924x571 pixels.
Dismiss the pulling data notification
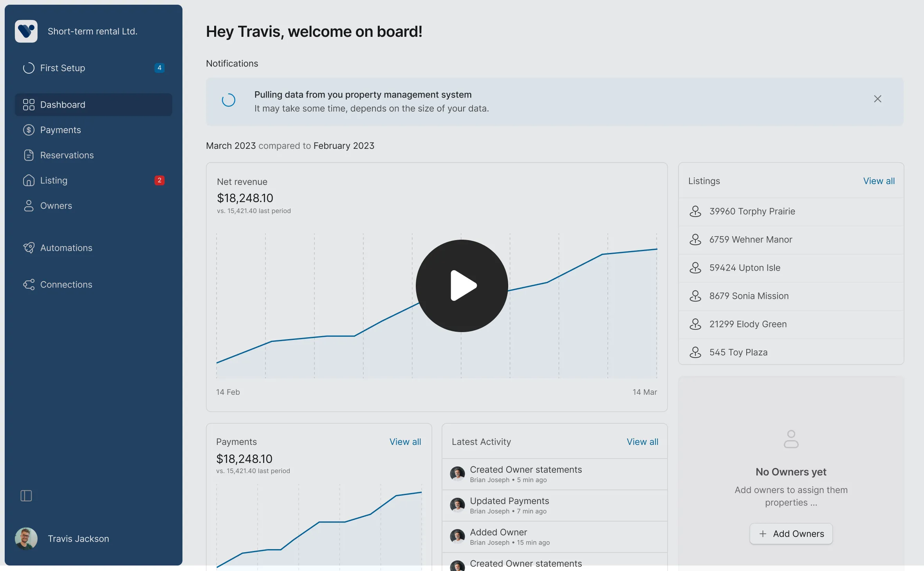(877, 99)
